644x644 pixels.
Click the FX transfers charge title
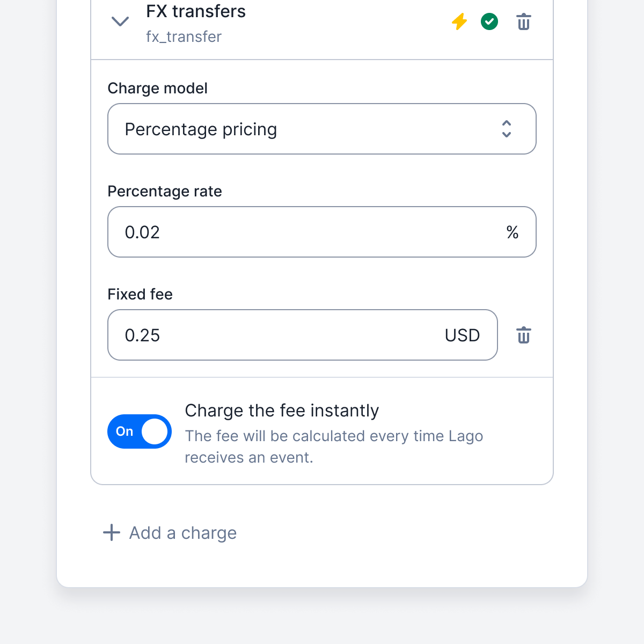196,11
